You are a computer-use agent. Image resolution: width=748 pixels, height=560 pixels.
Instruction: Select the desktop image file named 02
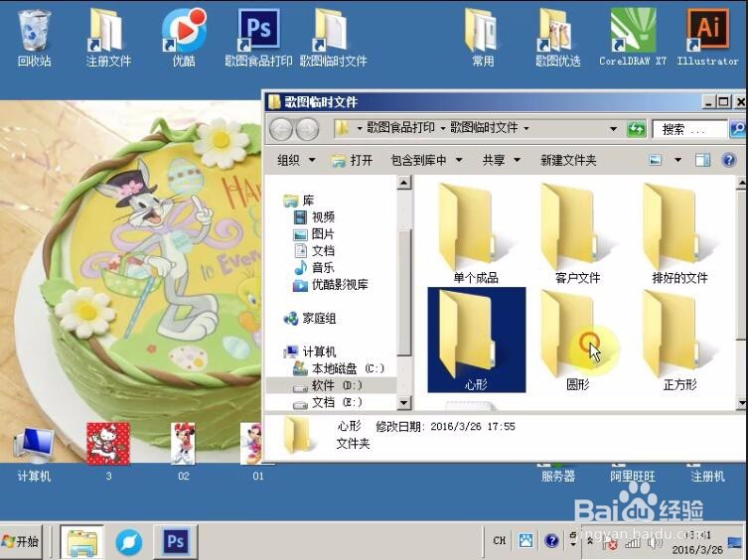183,452
